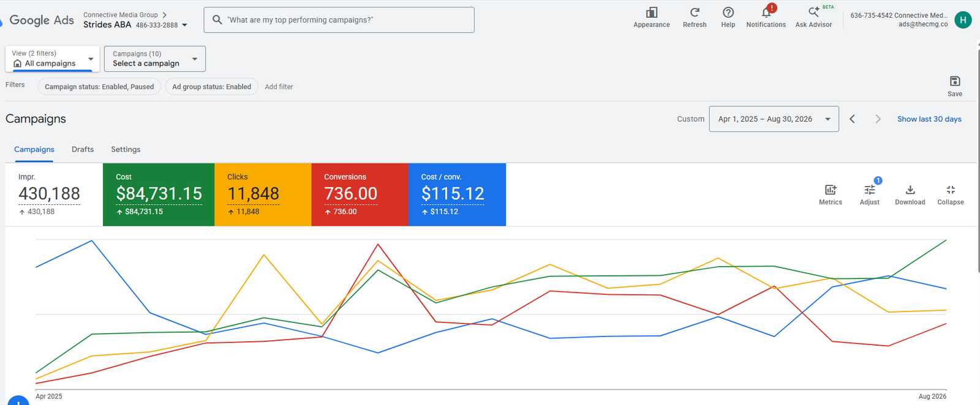The height and width of the screenshot is (405, 980).
Task: Edit Ad group status: Enabled filter
Action: [x=211, y=87]
